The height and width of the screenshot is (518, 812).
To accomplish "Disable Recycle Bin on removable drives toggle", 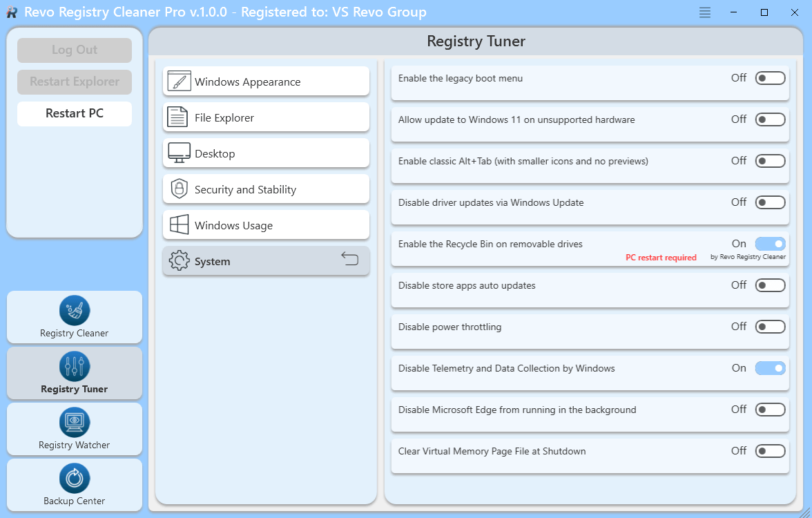I will click(x=770, y=244).
